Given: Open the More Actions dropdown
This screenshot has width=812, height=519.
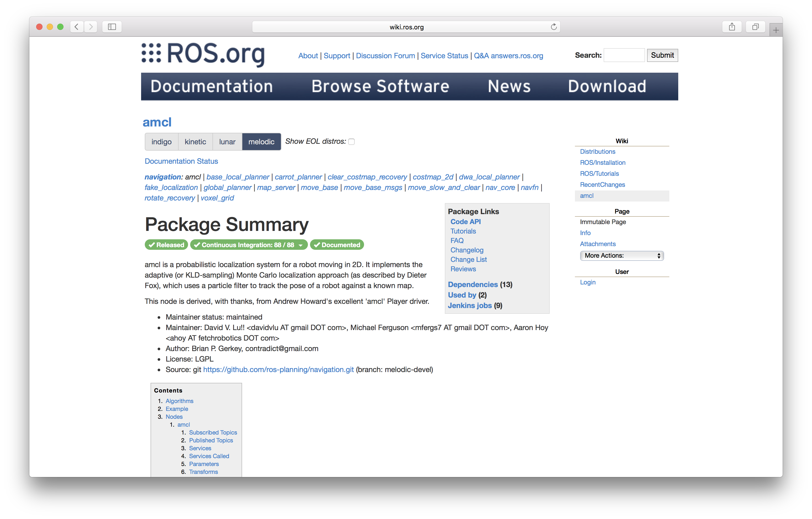Looking at the screenshot, I should point(622,256).
